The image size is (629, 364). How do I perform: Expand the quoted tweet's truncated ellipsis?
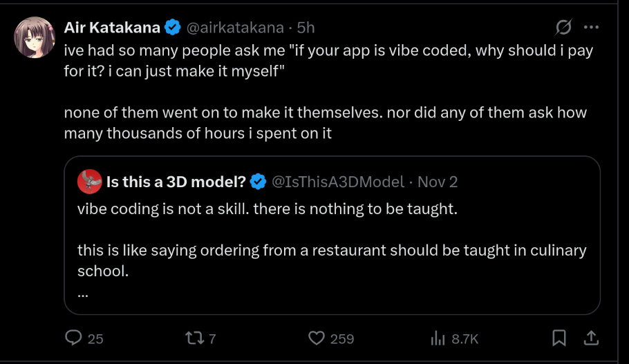83,291
